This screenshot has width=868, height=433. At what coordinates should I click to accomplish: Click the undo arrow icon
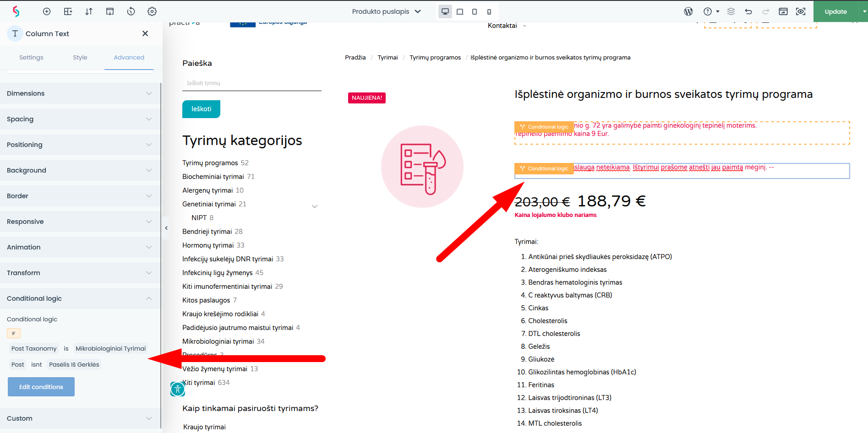[x=748, y=11]
